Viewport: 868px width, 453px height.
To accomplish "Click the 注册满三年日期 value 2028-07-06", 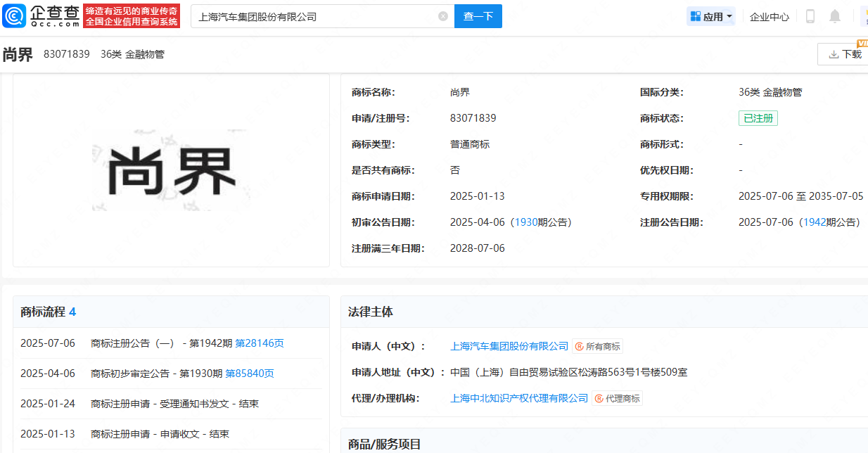I will pyautogui.click(x=478, y=248).
